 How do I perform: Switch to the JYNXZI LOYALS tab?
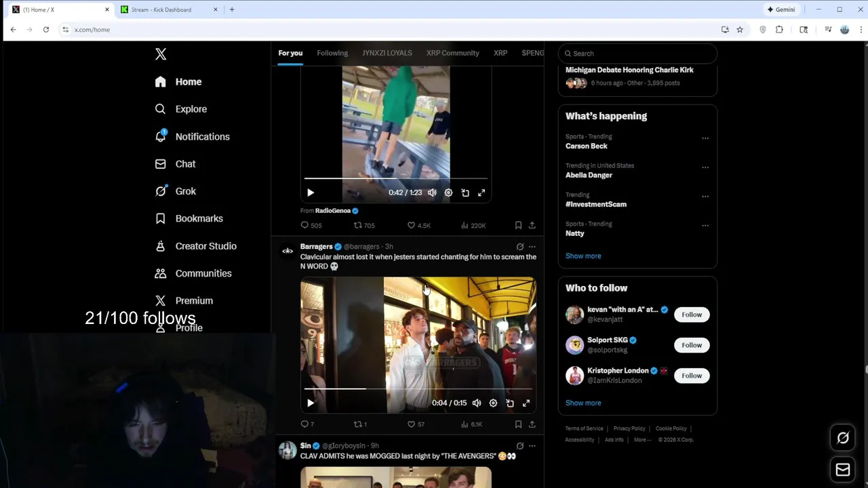point(387,53)
